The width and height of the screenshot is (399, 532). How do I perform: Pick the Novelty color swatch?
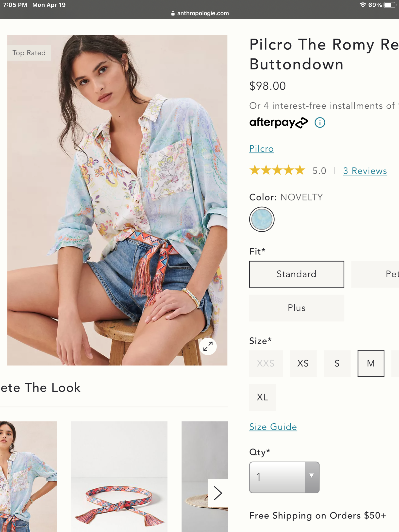pos(262,219)
